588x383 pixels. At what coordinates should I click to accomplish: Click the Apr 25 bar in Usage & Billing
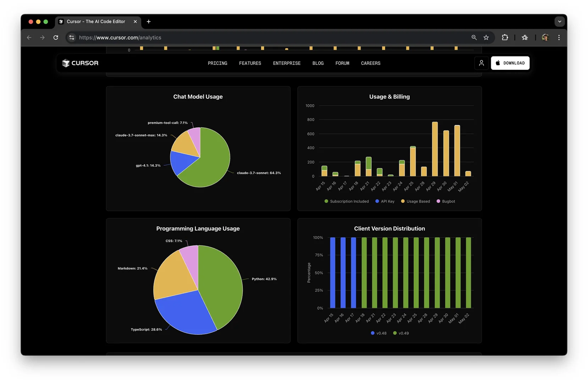pyautogui.click(x=413, y=161)
